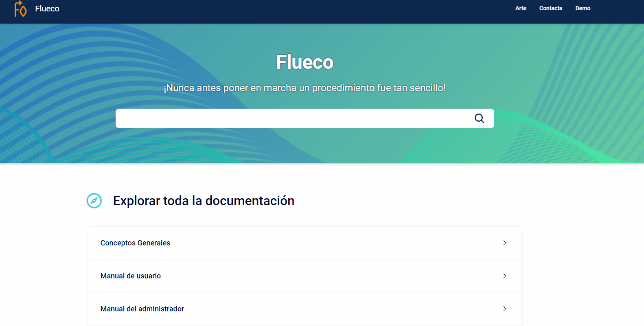Click the orange Flueco logo icon
The image size is (644, 326).
(20, 9)
